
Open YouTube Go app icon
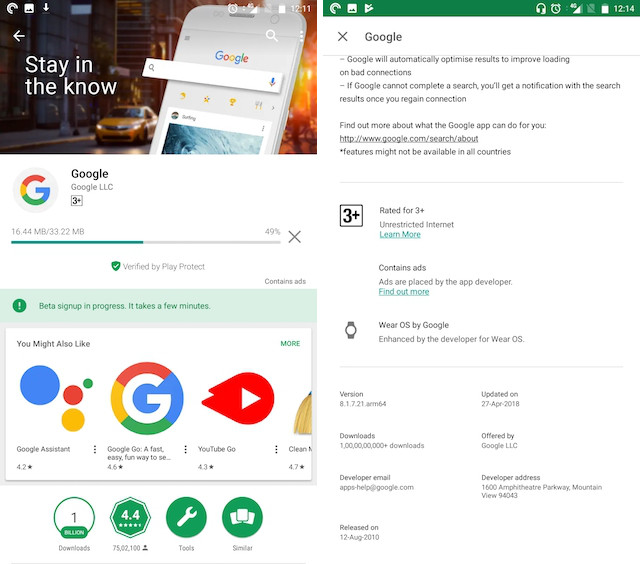click(238, 398)
